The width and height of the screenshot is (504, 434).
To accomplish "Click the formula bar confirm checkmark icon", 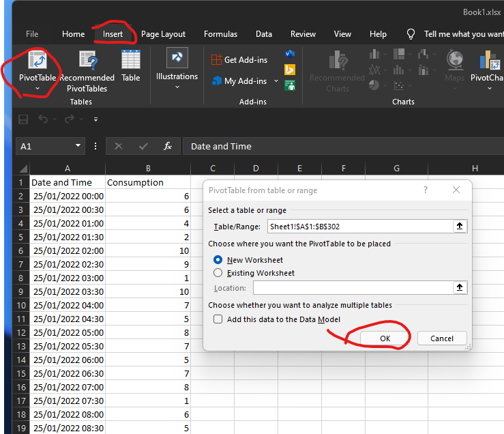I will pos(143,147).
